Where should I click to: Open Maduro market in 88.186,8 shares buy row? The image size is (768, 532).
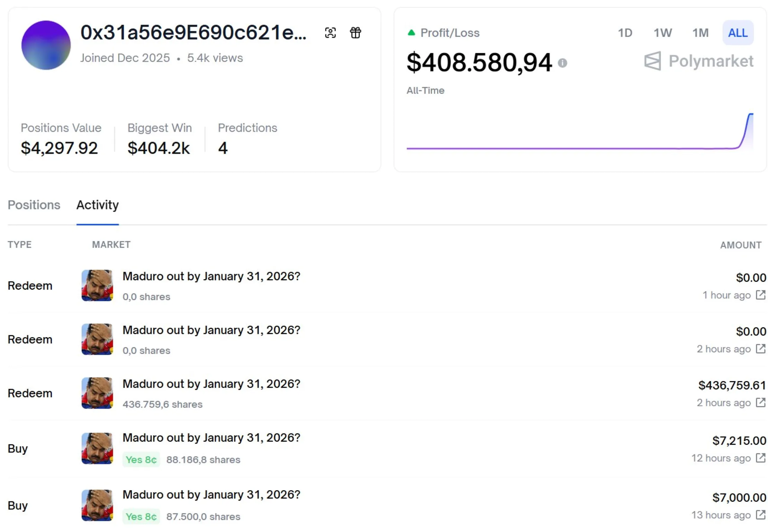pyautogui.click(x=211, y=438)
